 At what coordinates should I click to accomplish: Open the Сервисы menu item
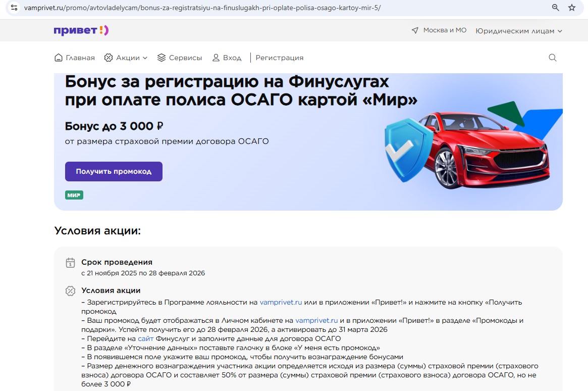point(180,58)
